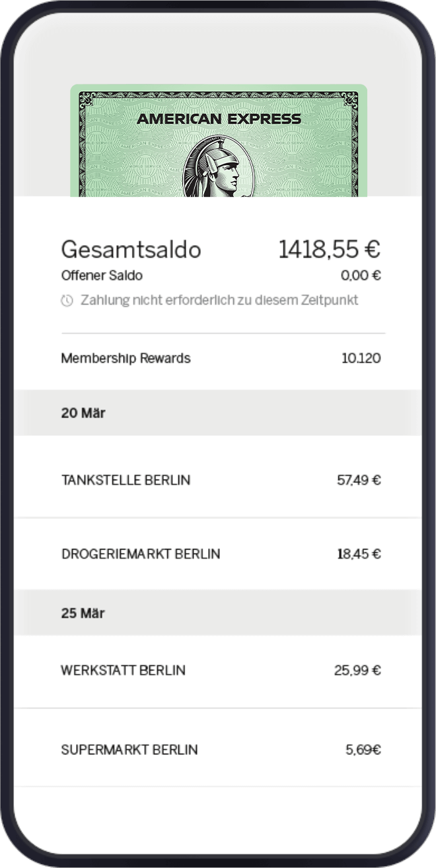The width and height of the screenshot is (436, 868).
Task: Click the 'Zahlung nicht erforderlich' notice text
Action: tap(219, 301)
